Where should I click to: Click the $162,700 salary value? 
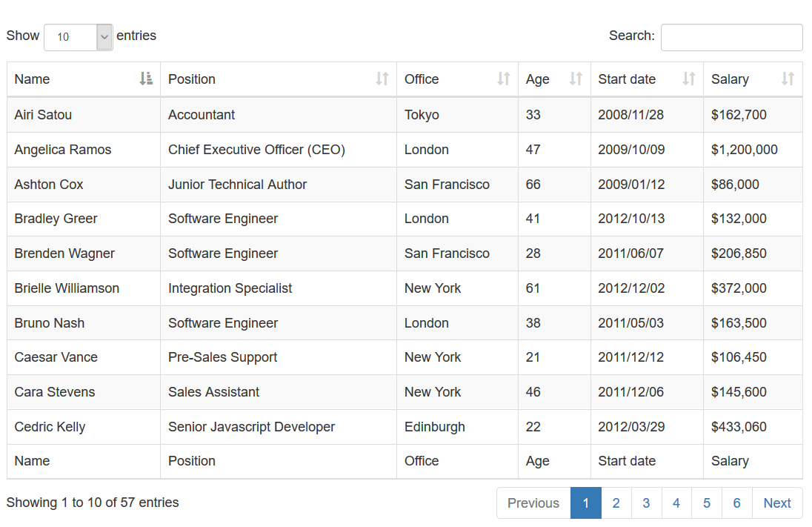[x=739, y=115]
